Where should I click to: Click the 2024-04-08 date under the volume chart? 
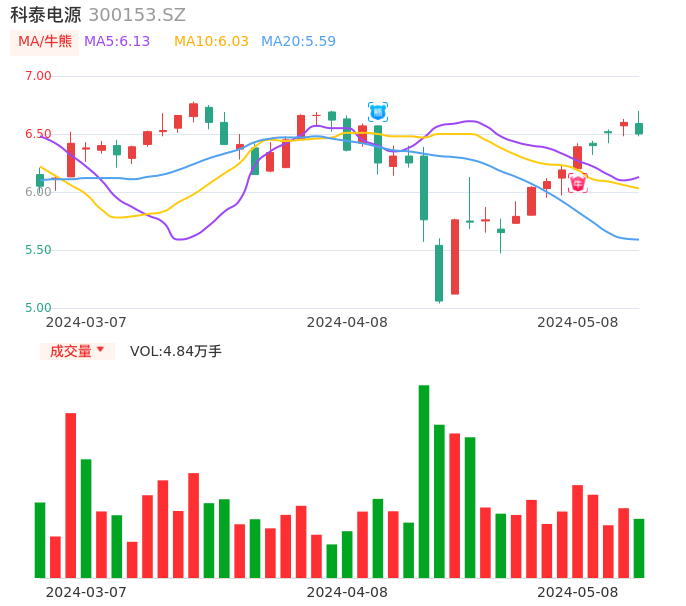tap(347, 592)
